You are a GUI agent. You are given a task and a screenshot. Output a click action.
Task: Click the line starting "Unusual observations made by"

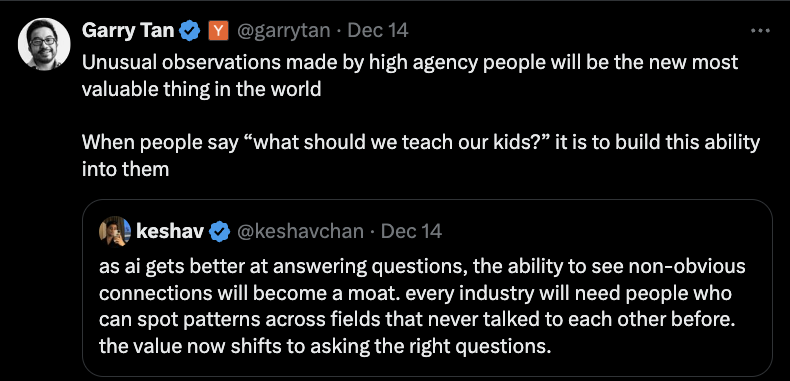pyautogui.click(x=410, y=62)
